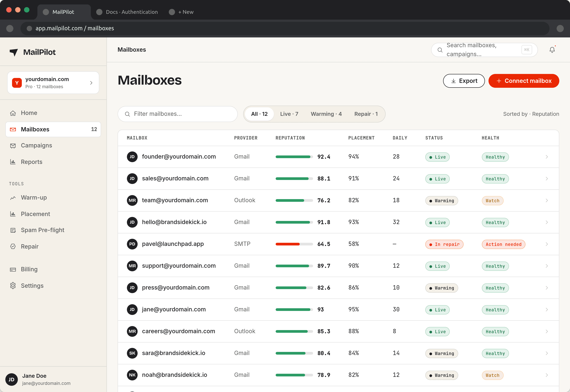
Task: Open a '+ New' browser tab
Action: 181,12
